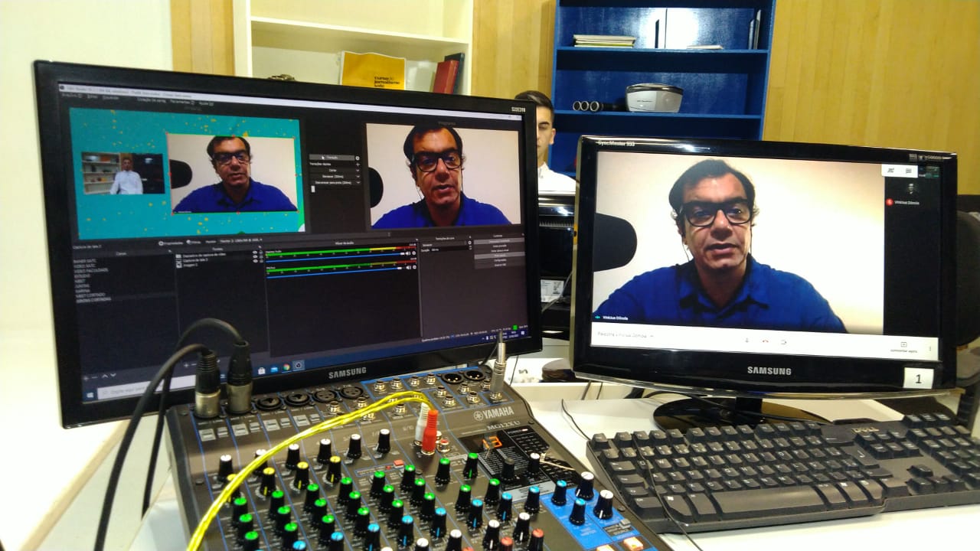
Task: Open the transition settings gear beside Transição
Action: pos(358,158)
